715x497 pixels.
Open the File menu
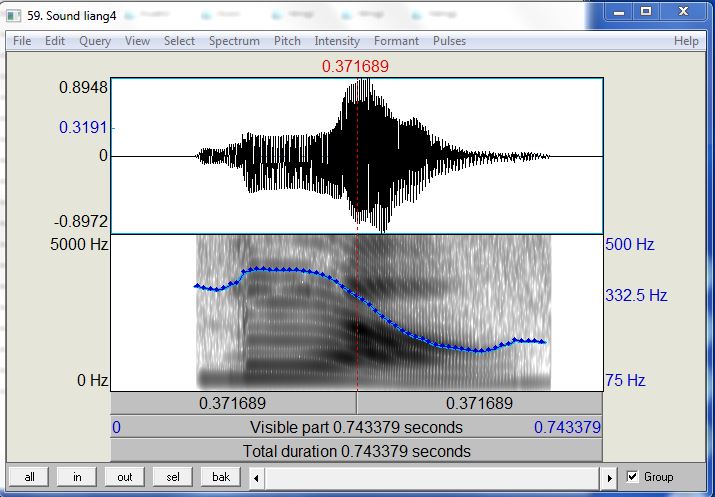click(x=22, y=41)
